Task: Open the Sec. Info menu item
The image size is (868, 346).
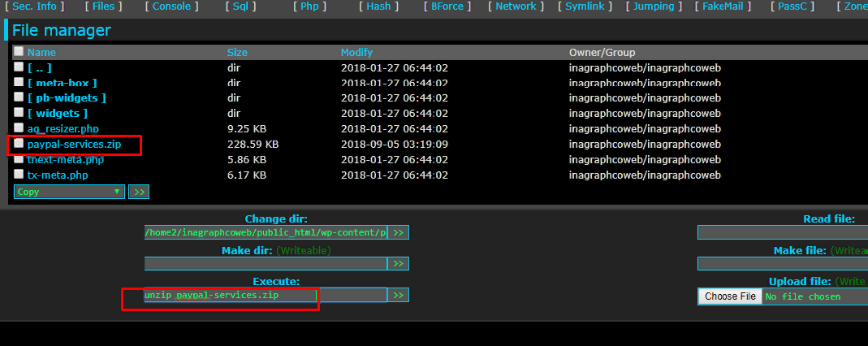Action: pos(35,6)
